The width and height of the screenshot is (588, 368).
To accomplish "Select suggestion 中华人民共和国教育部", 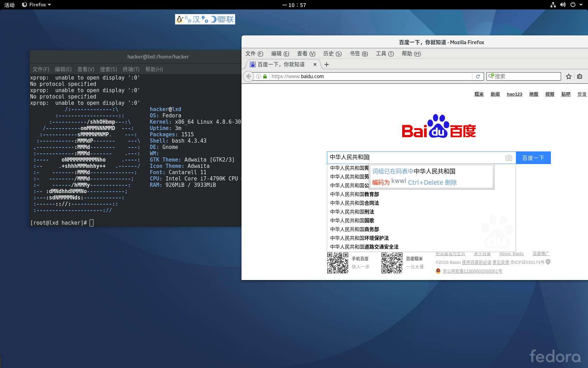I will point(354,194).
